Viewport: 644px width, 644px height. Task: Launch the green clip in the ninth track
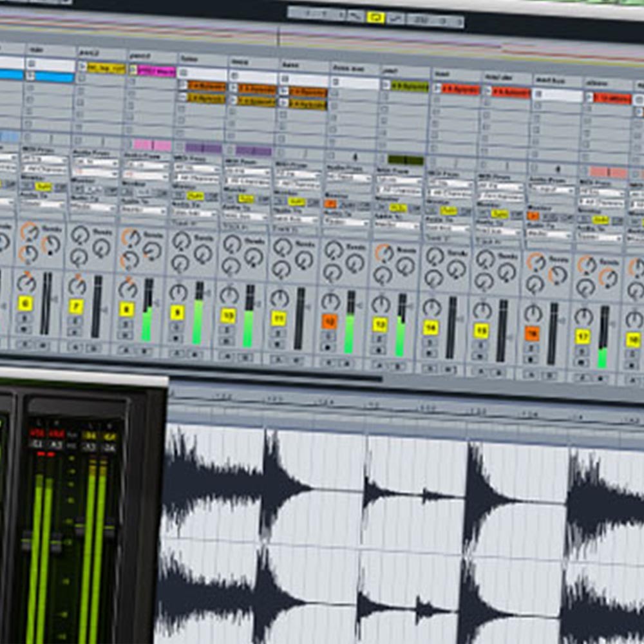409,86
